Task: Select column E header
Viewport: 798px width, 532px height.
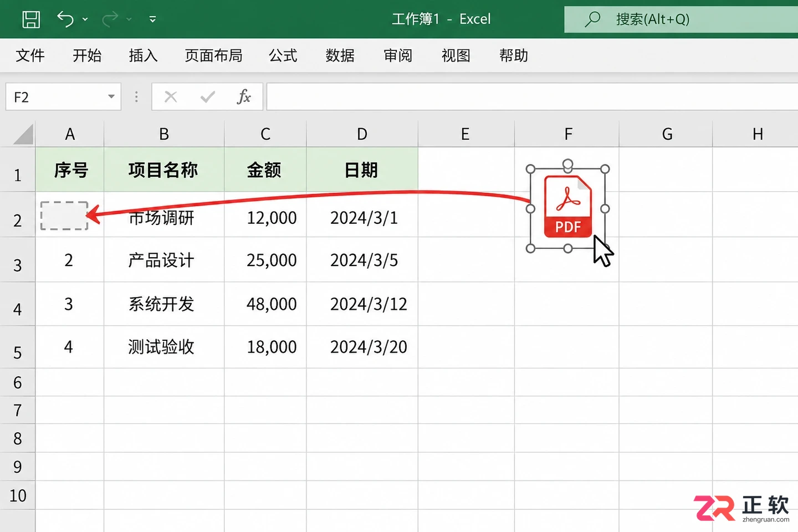Action: 465,134
